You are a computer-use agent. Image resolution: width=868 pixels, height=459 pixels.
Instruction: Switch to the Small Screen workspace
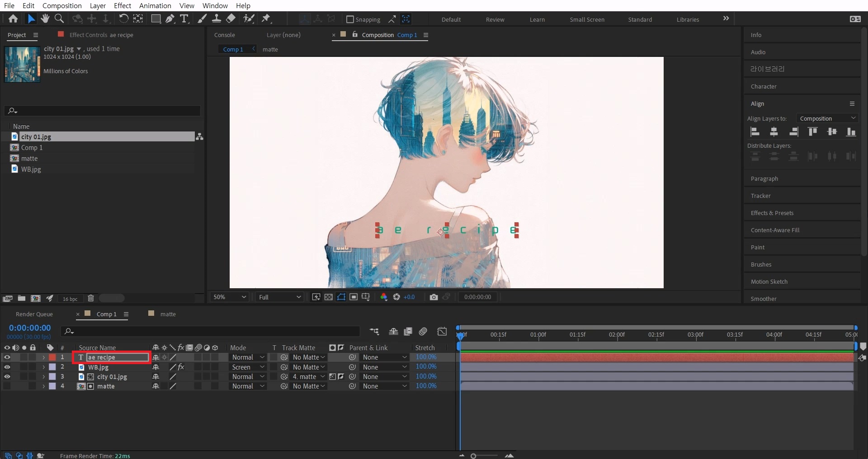(x=587, y=19)
